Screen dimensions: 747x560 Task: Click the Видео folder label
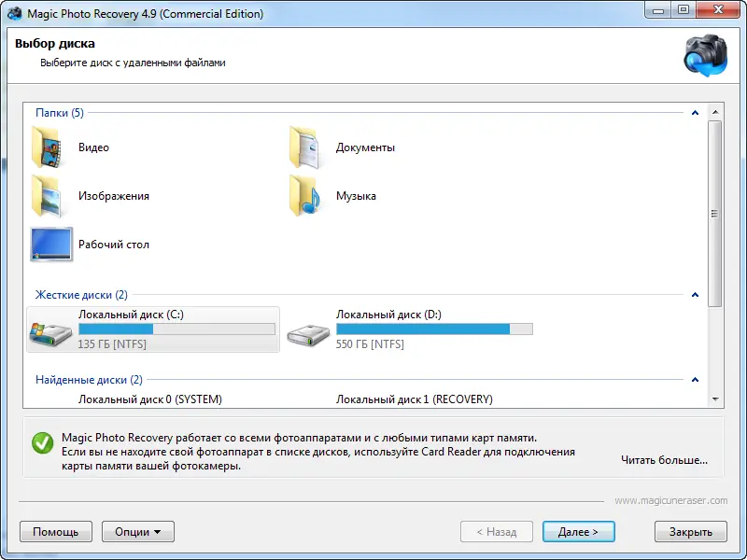coord(93,147)
